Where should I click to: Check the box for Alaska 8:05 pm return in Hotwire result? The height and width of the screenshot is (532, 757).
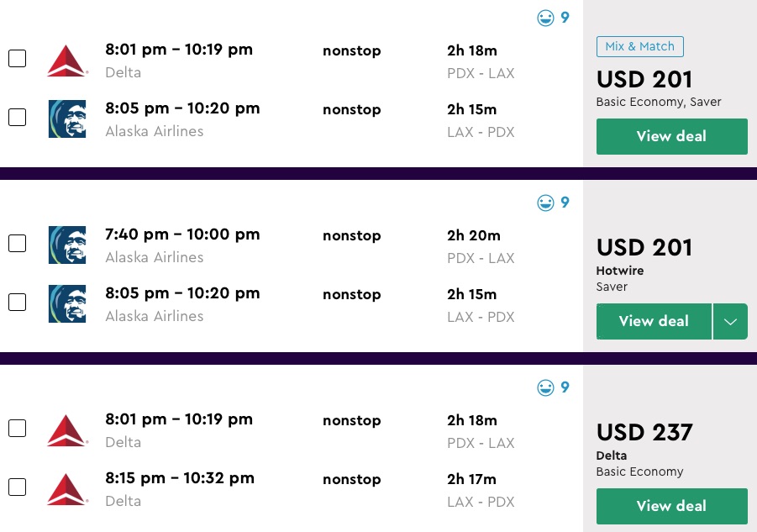click(17, 303)
